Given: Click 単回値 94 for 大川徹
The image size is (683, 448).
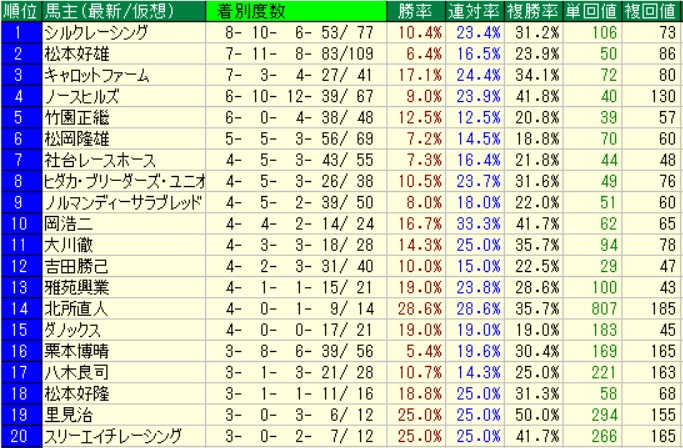Looking at the screenshot, I should coord(609,245).
